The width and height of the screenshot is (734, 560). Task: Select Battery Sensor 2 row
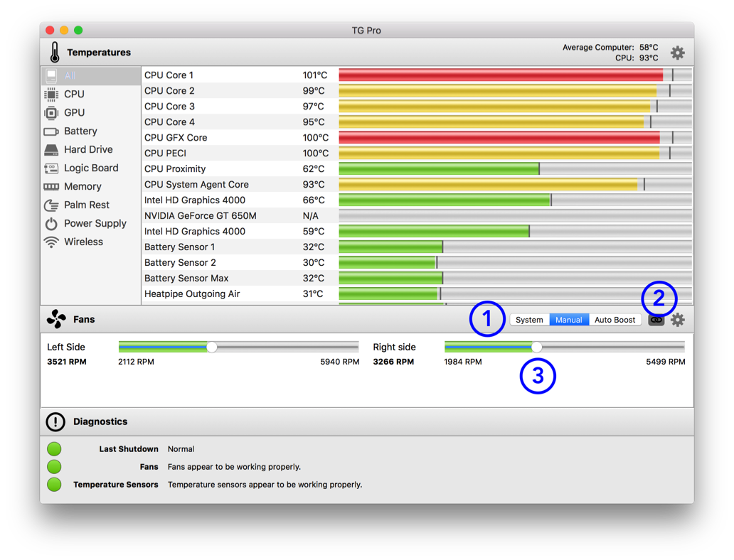(x=417, y=262)
